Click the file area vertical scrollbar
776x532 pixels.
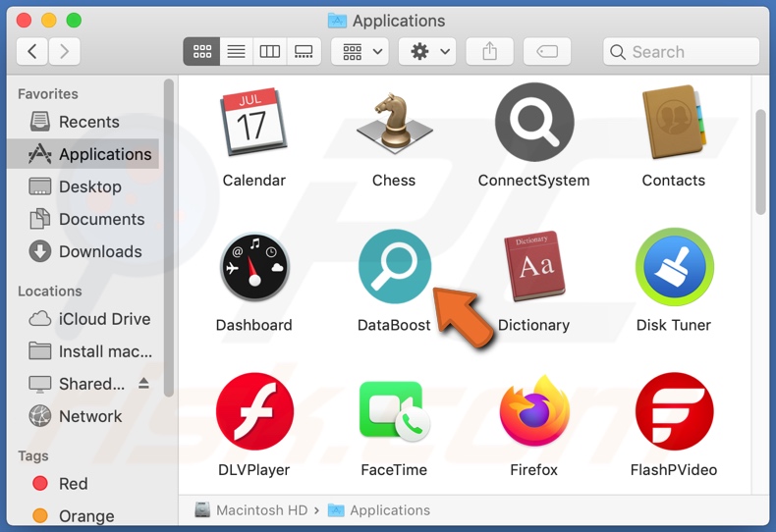point(760,162)
